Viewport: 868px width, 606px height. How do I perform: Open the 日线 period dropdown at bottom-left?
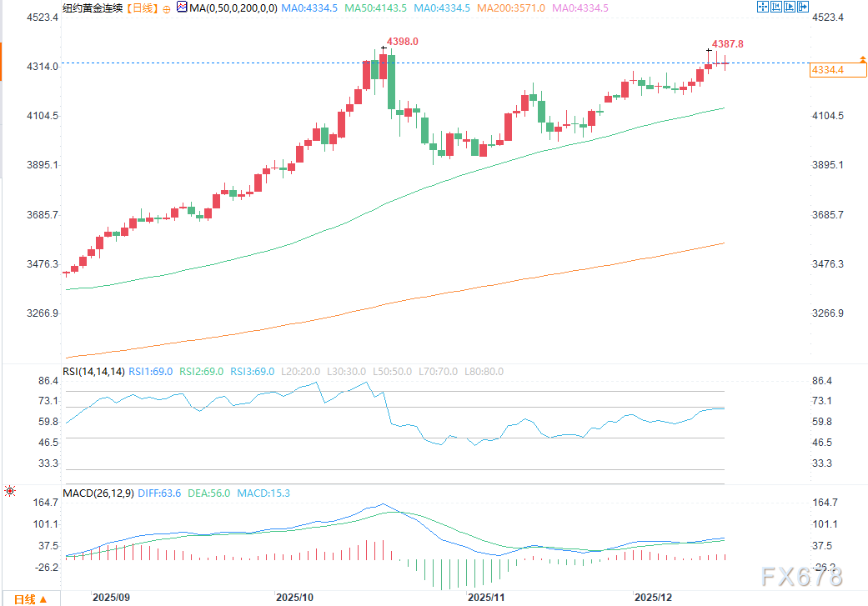pos(30,598)
